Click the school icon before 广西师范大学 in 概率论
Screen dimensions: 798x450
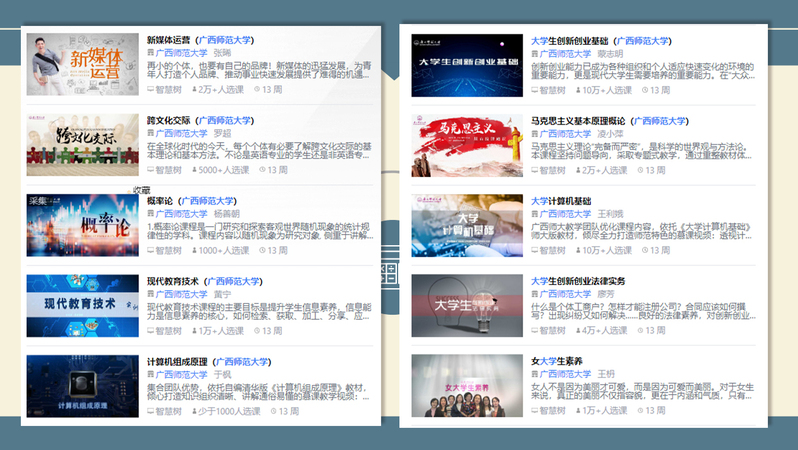(151, 213)
